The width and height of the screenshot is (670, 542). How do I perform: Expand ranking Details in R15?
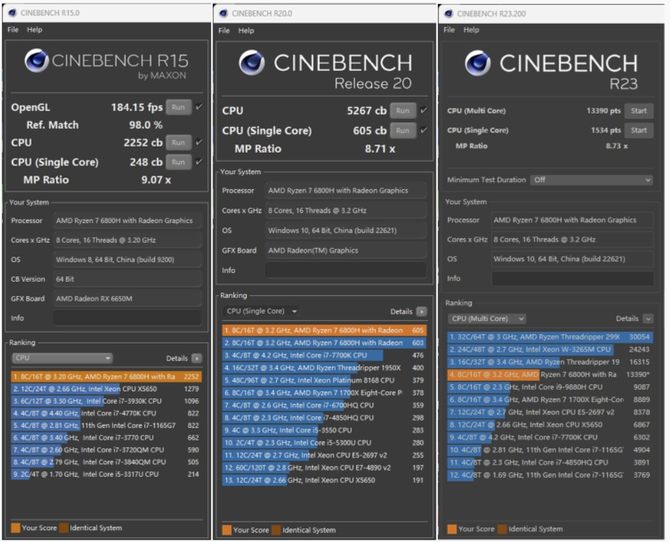pos(197,358)
